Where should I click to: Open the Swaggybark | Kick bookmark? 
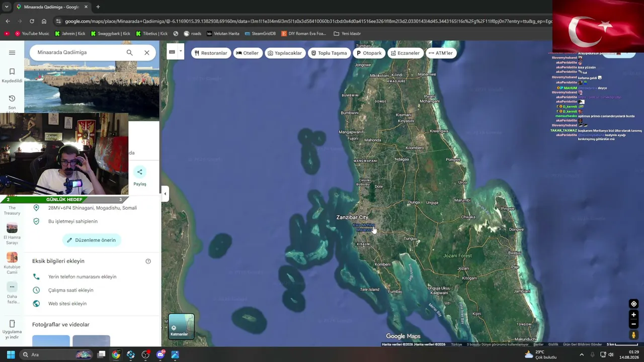(x=110, y=34)
